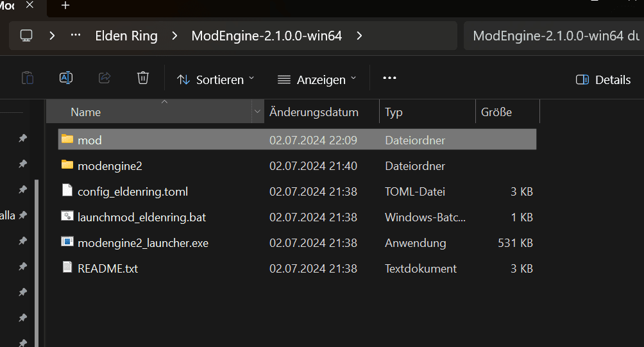644x347 pixels.
Task: Click the Paste clipboard icon
Action: pyautogui.click(x=28, y=78)
